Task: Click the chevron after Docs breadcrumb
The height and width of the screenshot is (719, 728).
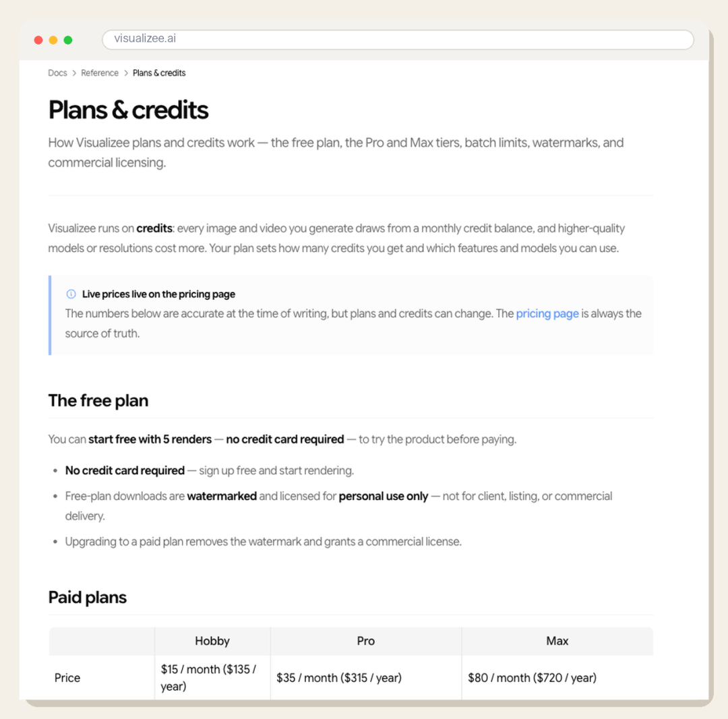Action: click(x=74, y=73)
